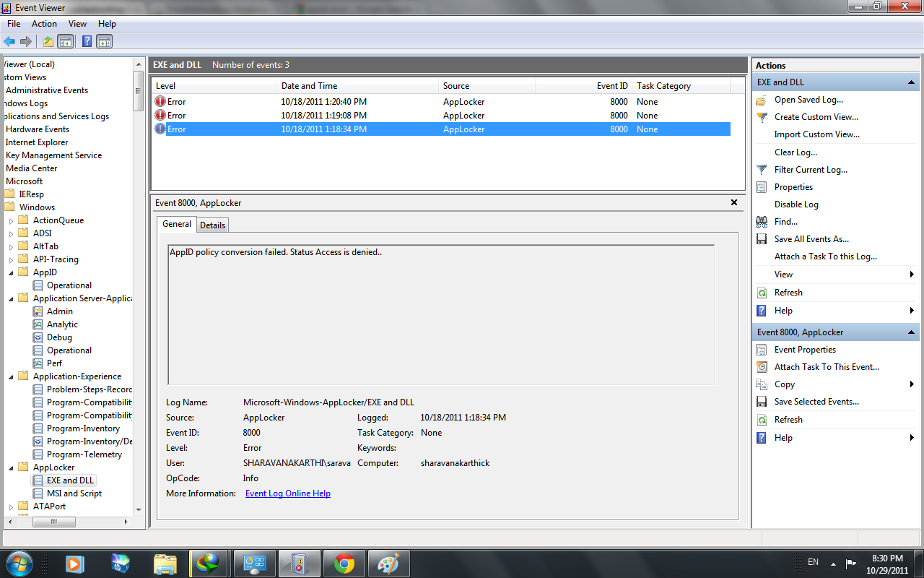Switch to the Details tab
924x578 pixels.
tap(213, 225)
